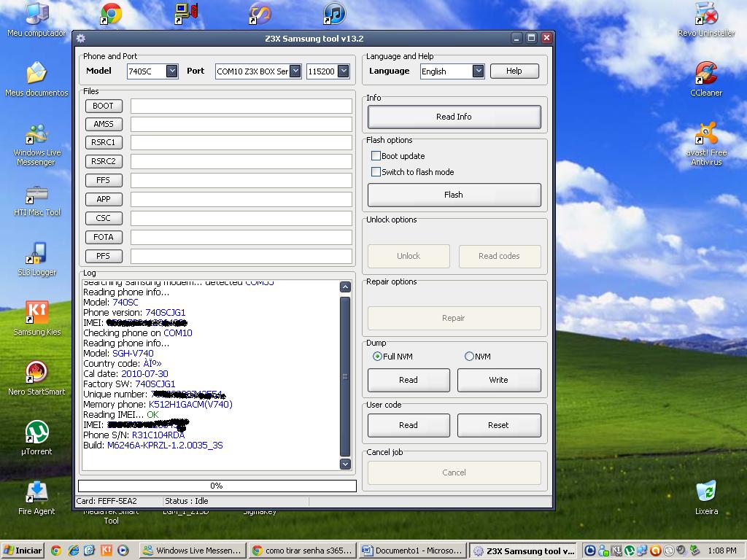Click the Reset user code button
Viewport: 747px width, 560px height.
pos(499,425)
